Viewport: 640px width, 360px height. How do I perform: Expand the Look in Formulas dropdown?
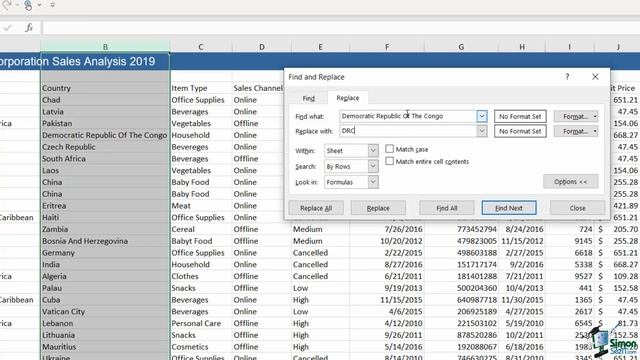pyautogui.click(x=373, y=182)
